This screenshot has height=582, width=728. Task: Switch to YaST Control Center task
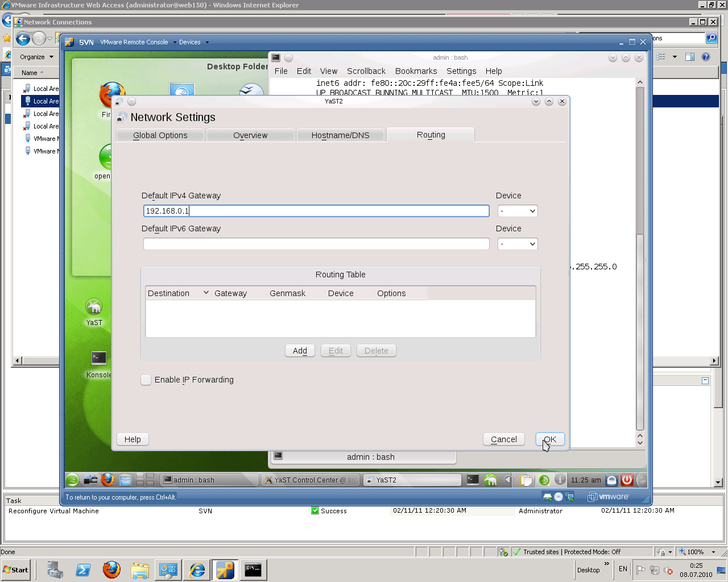tap(310, 480)
